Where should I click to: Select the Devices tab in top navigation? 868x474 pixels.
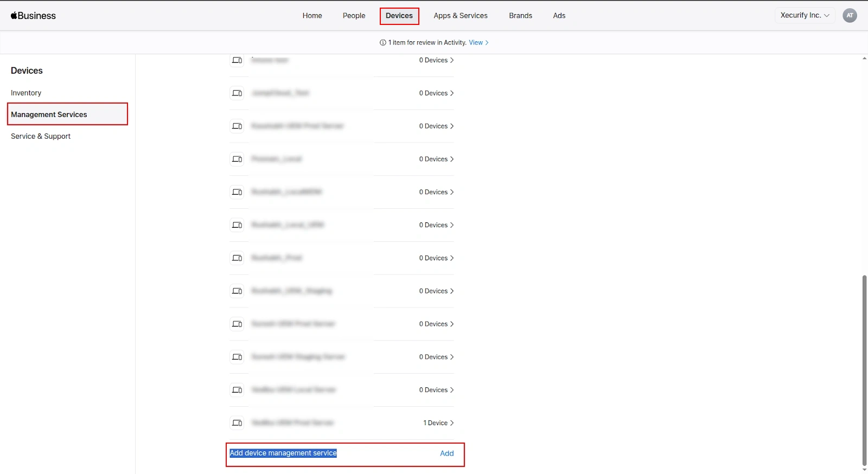point(399,16)
